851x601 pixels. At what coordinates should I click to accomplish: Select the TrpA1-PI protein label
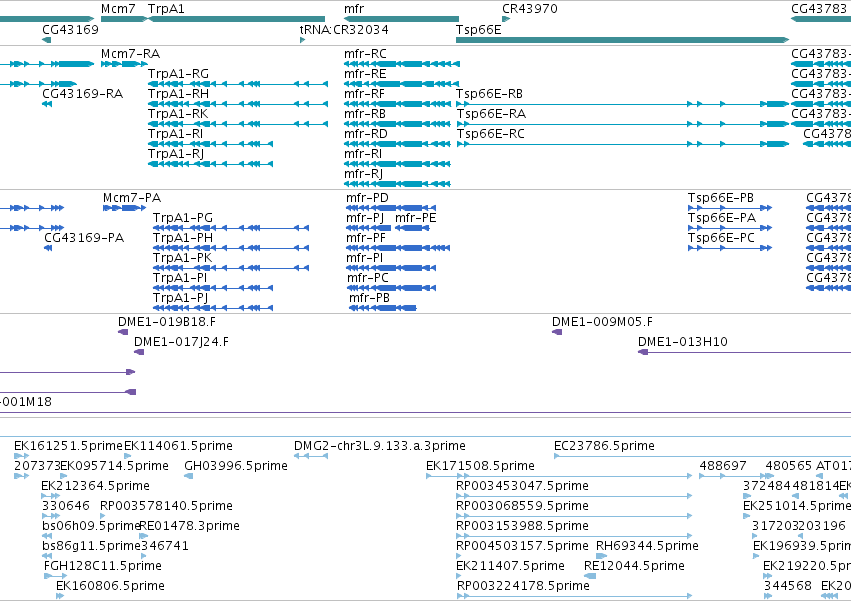180,278
